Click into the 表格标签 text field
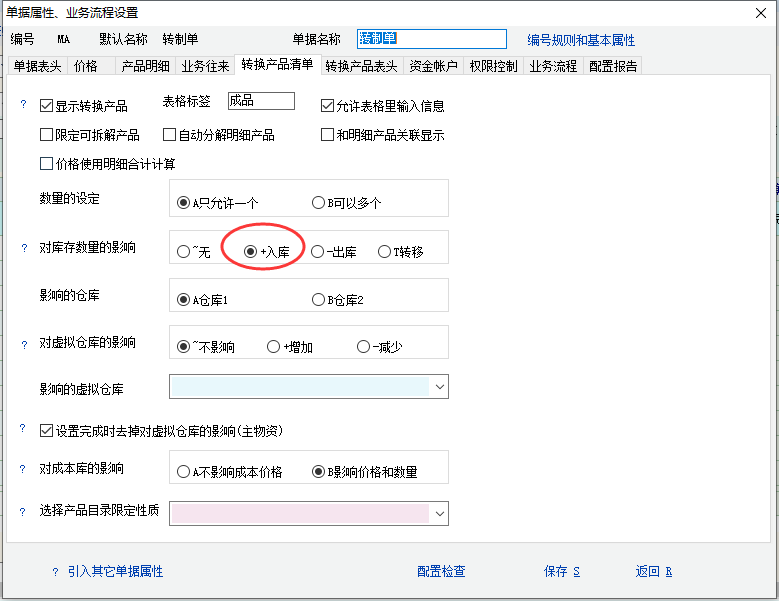The image size is (779, 601). coord(260,101)
